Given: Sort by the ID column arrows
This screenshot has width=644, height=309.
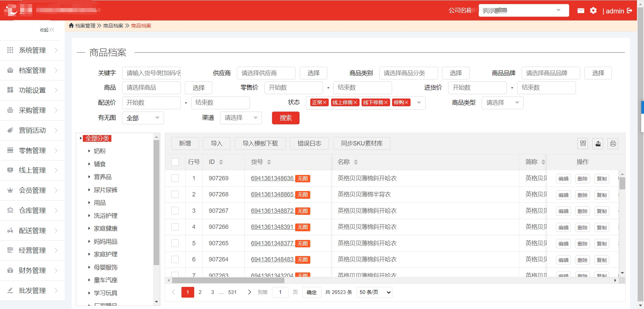Looking at the screenshot, I should coord(221,162).
